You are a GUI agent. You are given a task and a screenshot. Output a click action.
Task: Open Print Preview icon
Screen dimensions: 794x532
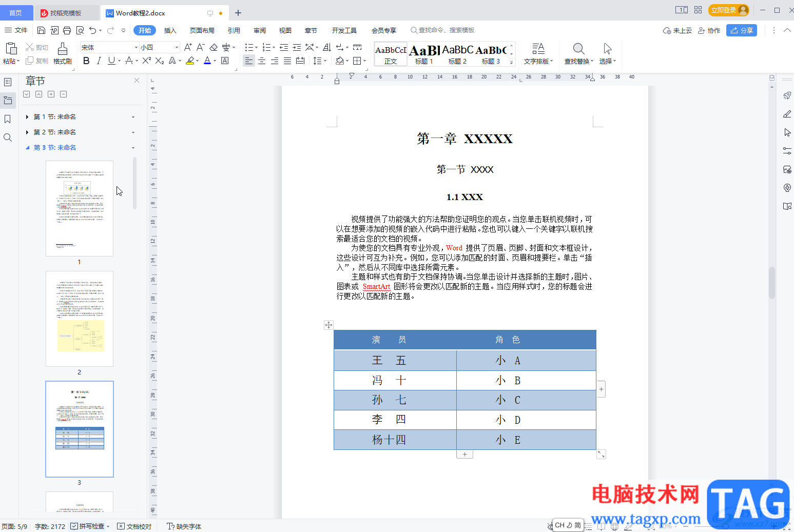coord(80,30)
